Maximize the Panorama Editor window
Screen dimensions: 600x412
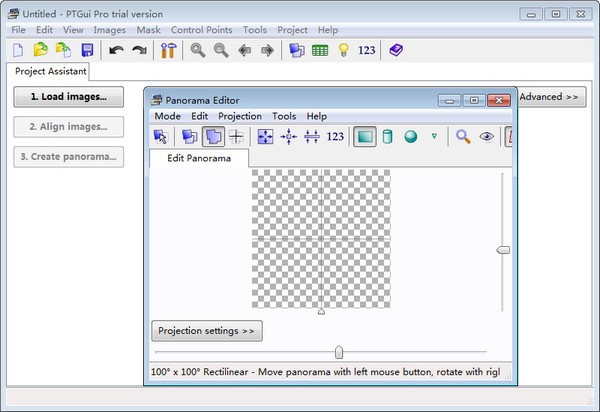click(474, 100)
